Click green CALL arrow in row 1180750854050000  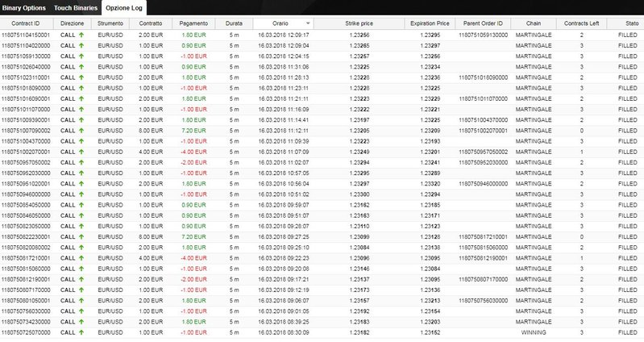point(81,205)
